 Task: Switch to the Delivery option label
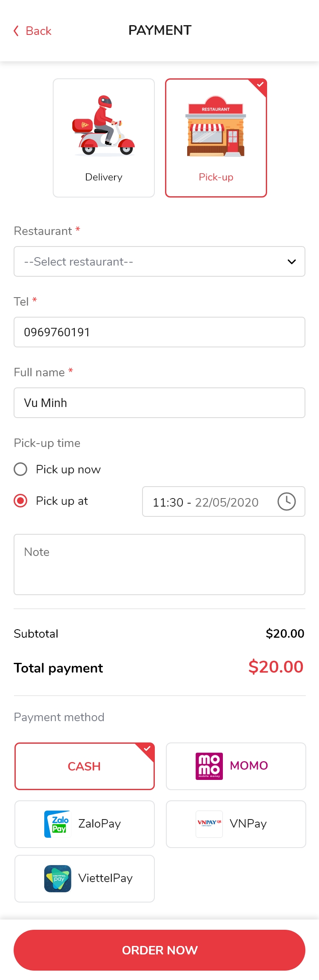[x=104, y=177]
